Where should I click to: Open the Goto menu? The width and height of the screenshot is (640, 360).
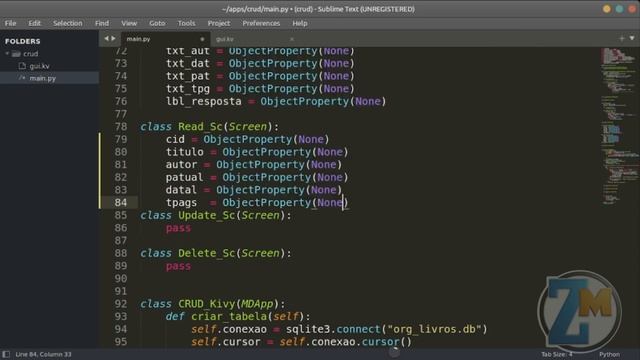[157, 23]
